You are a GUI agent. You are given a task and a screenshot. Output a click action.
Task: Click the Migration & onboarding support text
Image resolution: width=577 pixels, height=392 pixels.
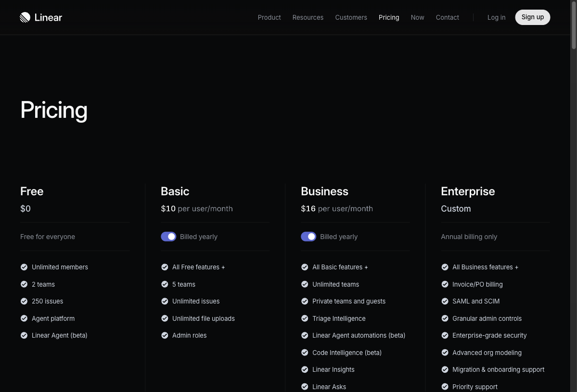[498, 369]
